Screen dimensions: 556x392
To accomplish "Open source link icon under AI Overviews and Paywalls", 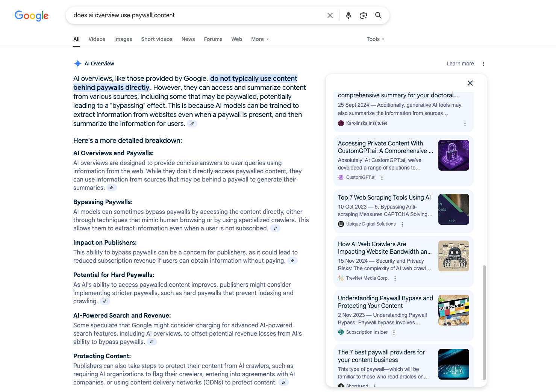I will coord(112,188).
